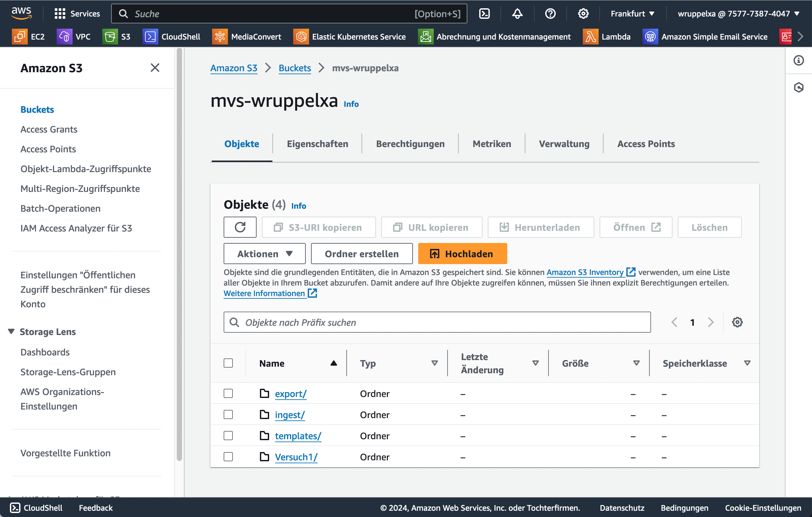Open the settings gear in top bar
Viewport: 812px width, 517px height.
click(583, 14)
